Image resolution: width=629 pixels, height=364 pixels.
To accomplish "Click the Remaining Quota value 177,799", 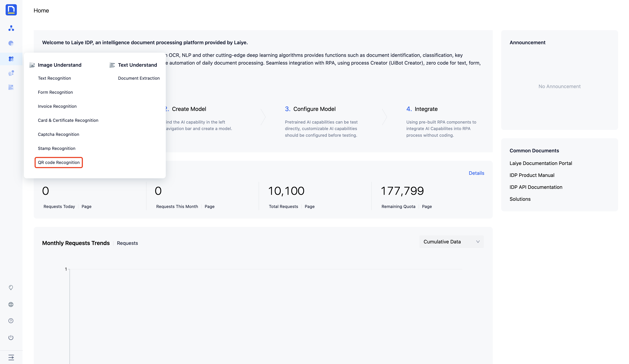I will point(402,191).
